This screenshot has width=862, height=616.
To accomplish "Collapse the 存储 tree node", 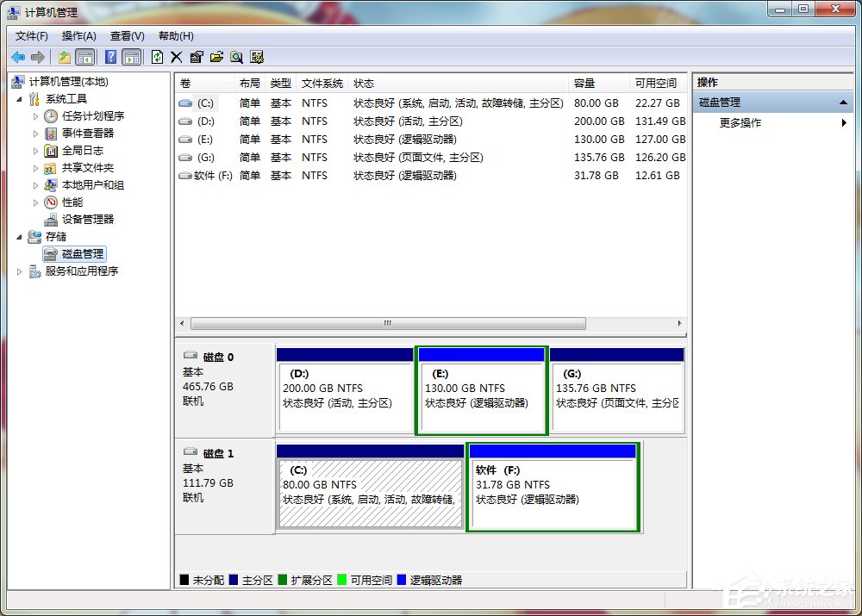I will click(x=19, y=236).
